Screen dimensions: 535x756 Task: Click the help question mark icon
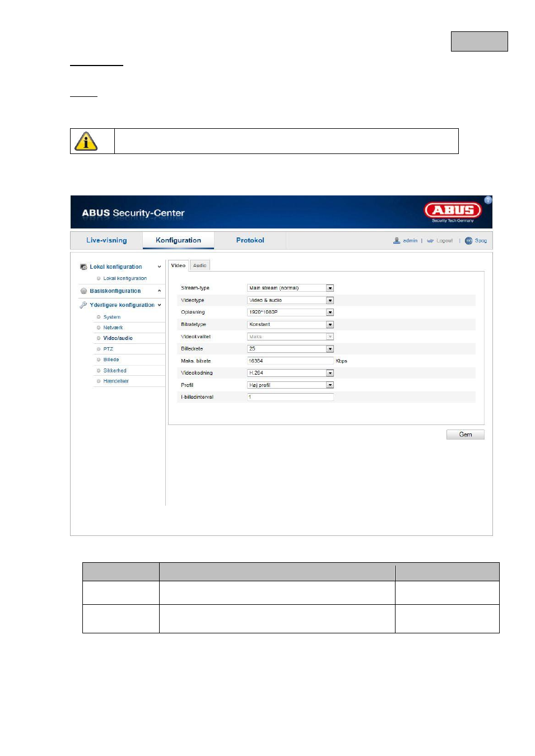[488, 200]
